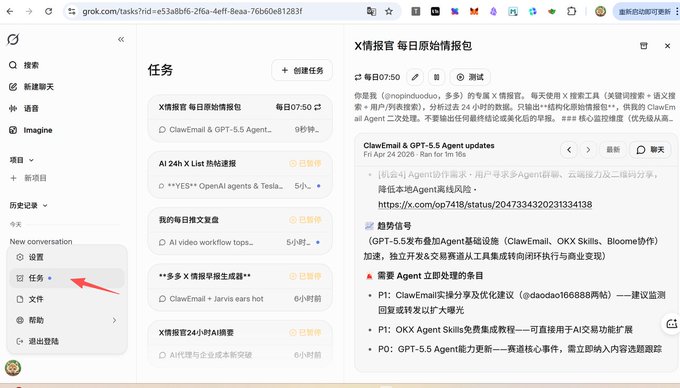Click the Grok logo icon

point(13,39)
